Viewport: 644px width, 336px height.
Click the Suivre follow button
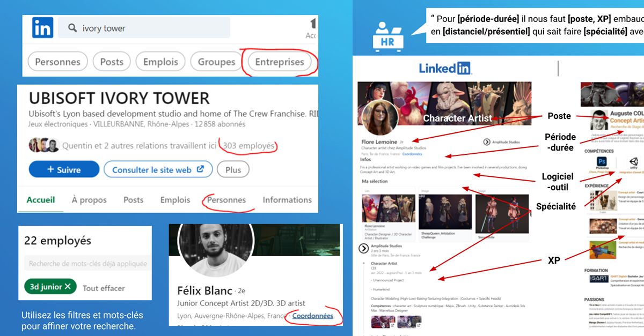point(64,170)
